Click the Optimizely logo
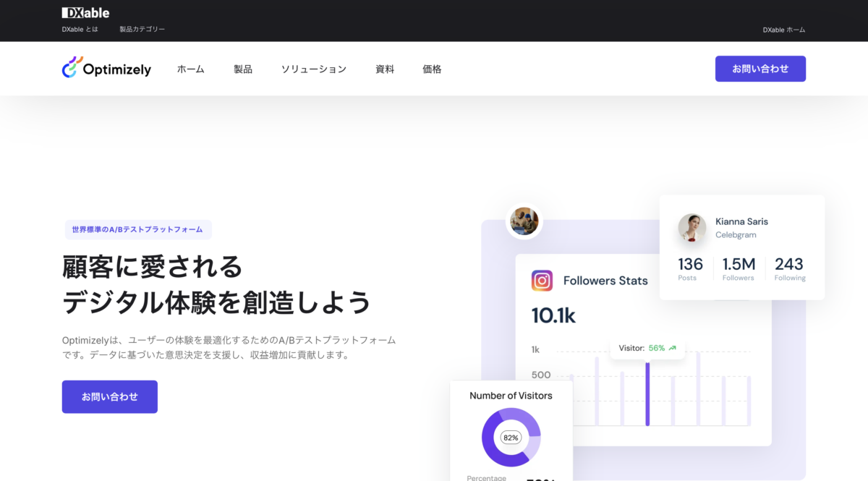 tap(106, 68)
